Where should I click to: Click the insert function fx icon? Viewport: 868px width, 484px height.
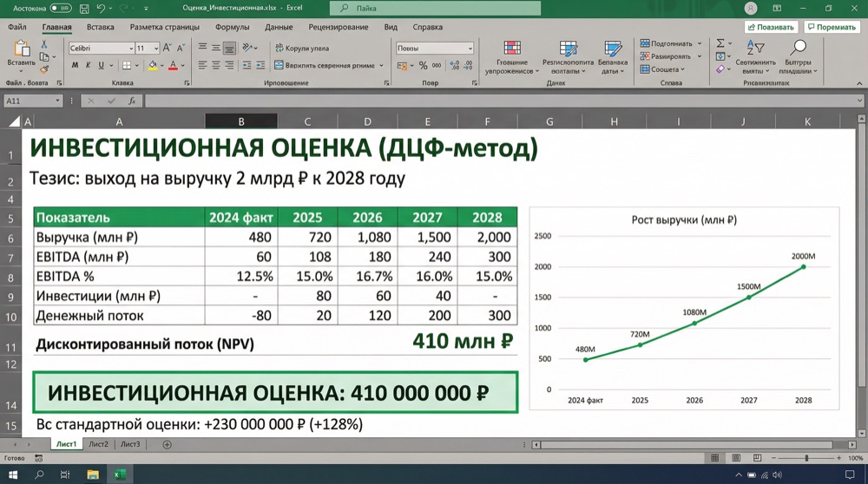[x=132, y=101]
